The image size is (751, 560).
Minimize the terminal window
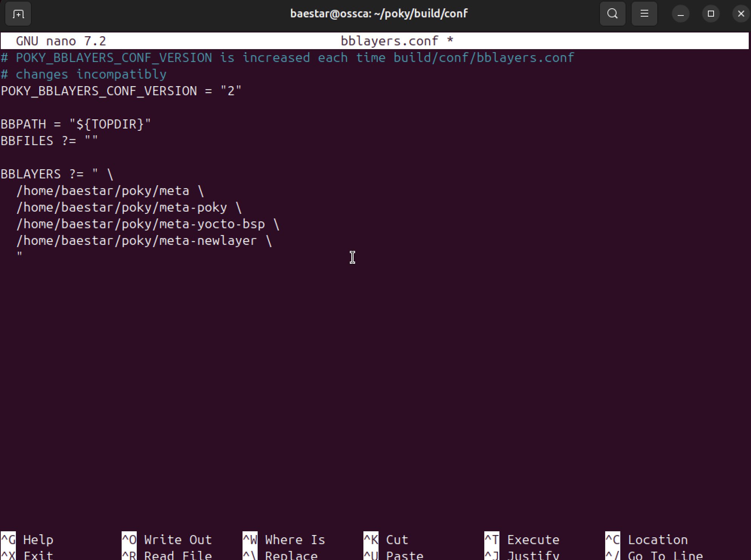pyautogui.click(x=680, y=14)
